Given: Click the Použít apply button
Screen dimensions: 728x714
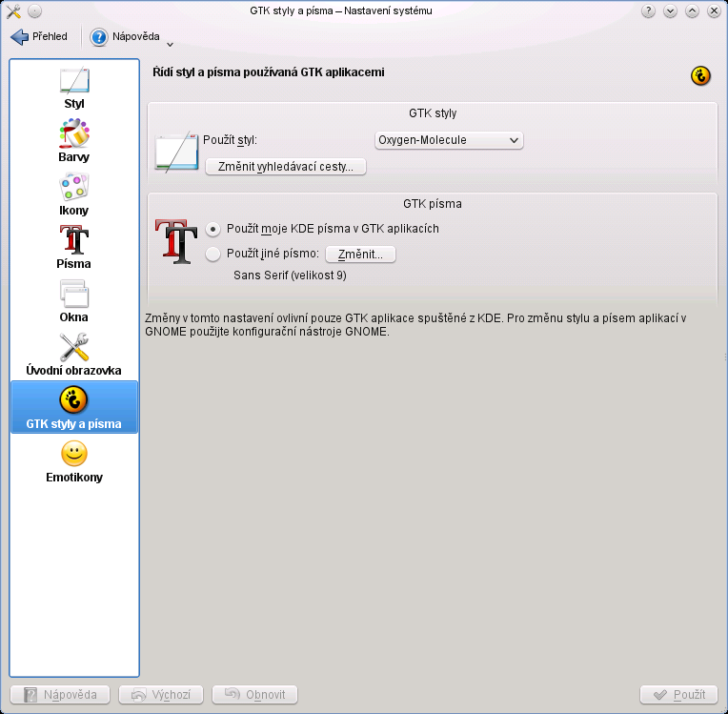Looking at the screenshot, I should [678, 695].
